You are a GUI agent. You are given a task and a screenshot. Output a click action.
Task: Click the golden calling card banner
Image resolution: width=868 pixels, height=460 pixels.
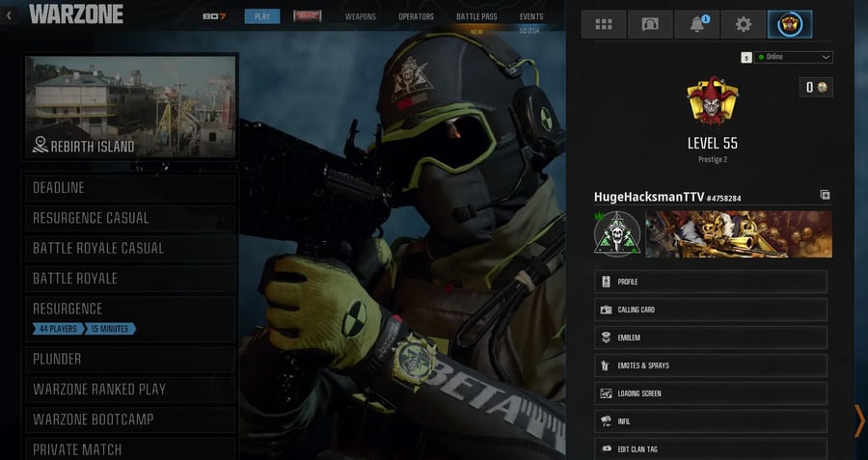[x=738, y=234]
